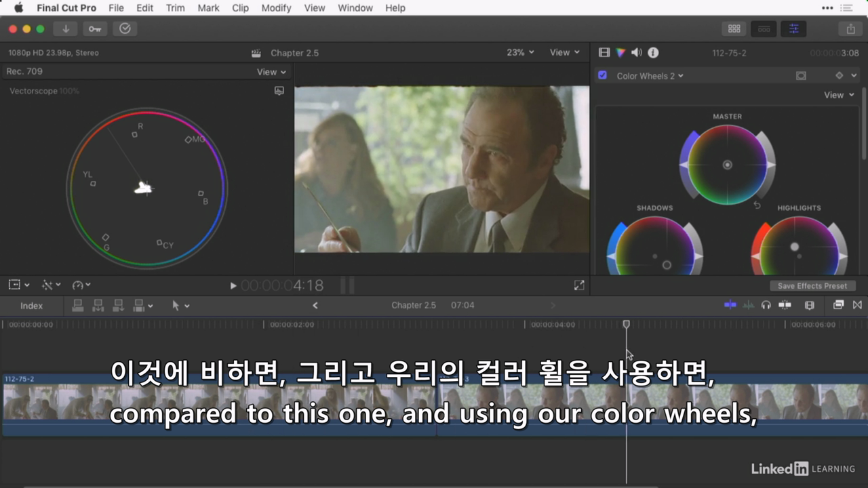
Task: Open the Apple menu
Action: pos(18,8)
